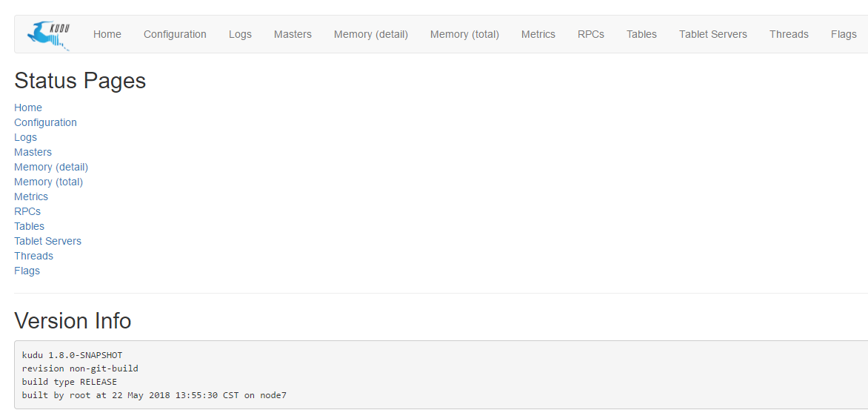Follow RPCs link in Status Pages list

(27, 211)
